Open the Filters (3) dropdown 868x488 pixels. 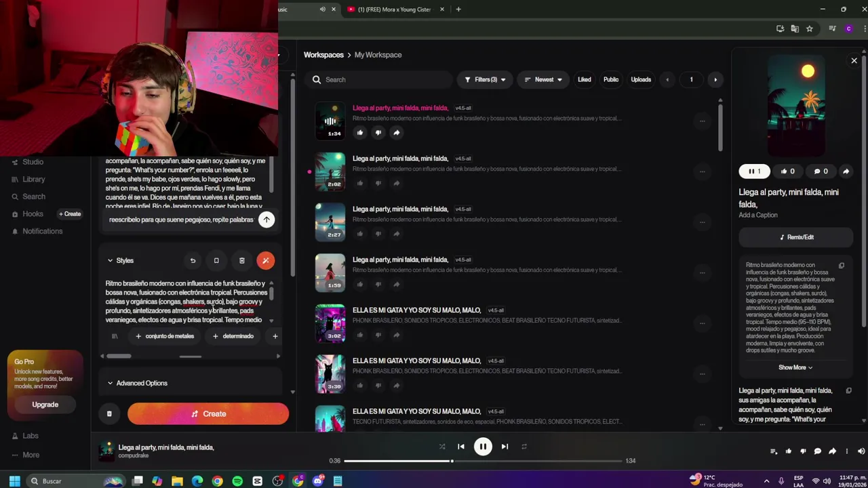point(485,79)
